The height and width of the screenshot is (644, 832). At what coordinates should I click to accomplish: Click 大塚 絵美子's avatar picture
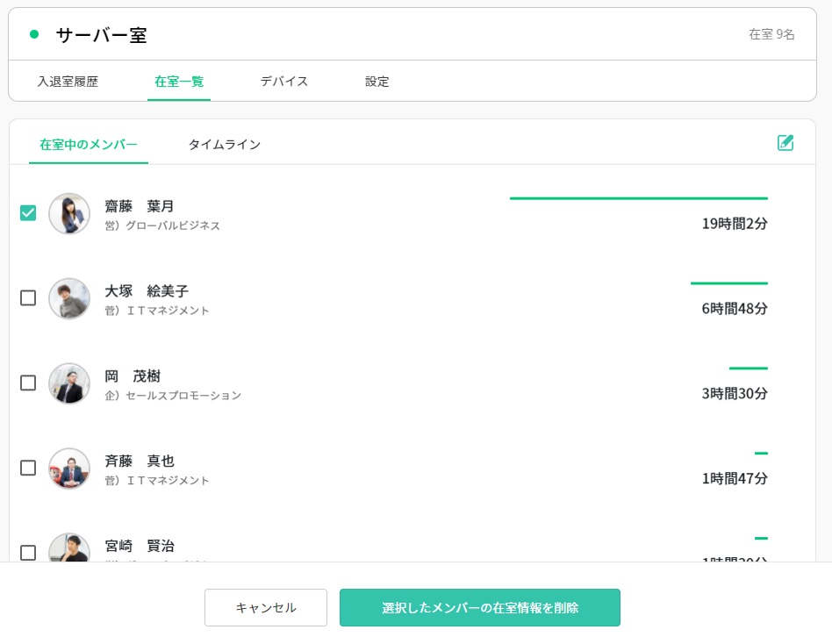[x=69, y=299]
